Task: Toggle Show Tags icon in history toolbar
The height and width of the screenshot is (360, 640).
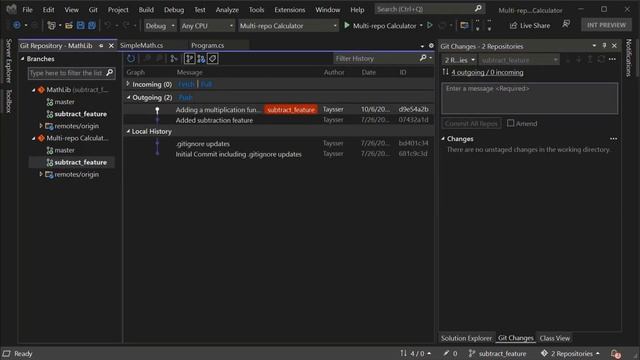Action: (x=213, y=59)
